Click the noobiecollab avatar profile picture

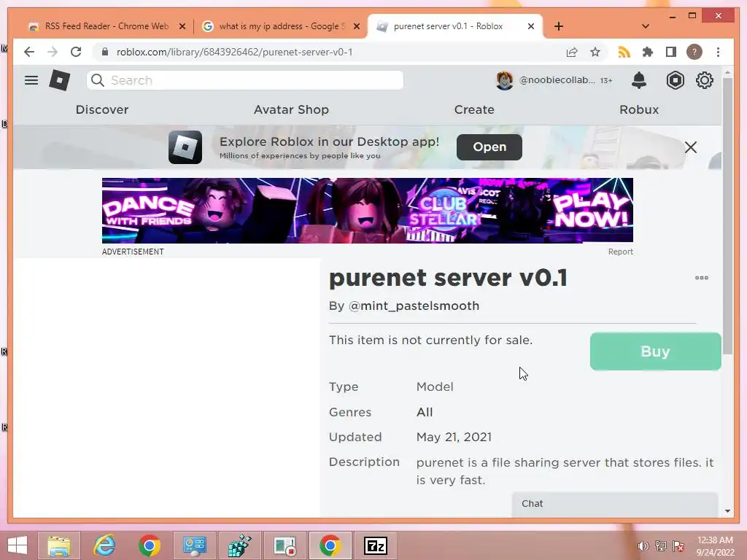505,80
